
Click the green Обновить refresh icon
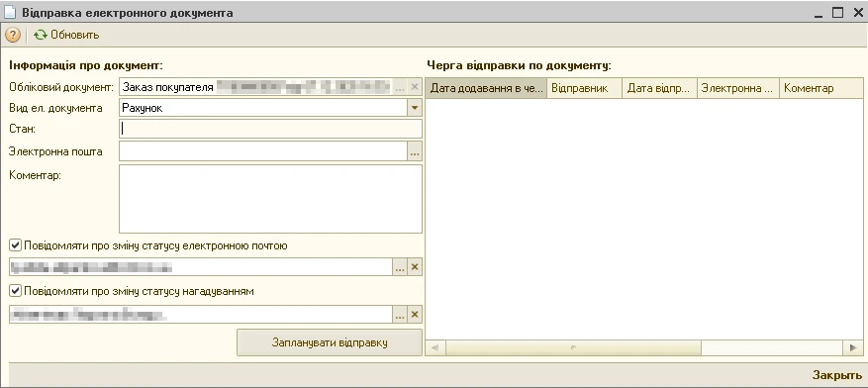[40, 35]
